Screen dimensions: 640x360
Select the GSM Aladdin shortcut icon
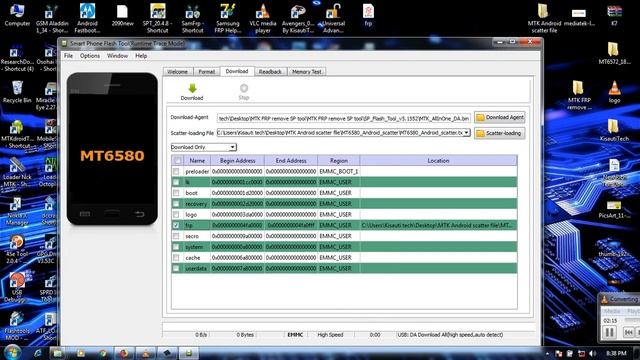coord(52,19)
